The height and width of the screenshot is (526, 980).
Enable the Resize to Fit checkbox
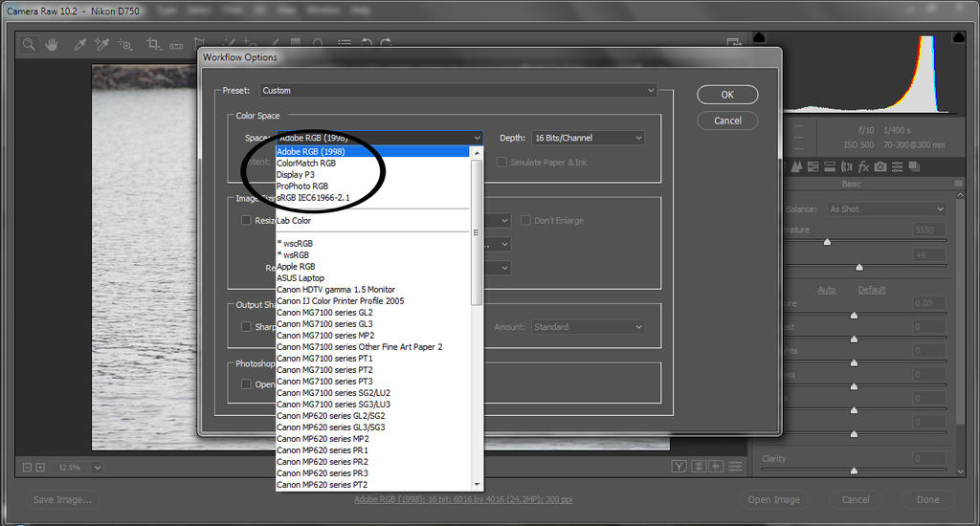pos(247,221)
